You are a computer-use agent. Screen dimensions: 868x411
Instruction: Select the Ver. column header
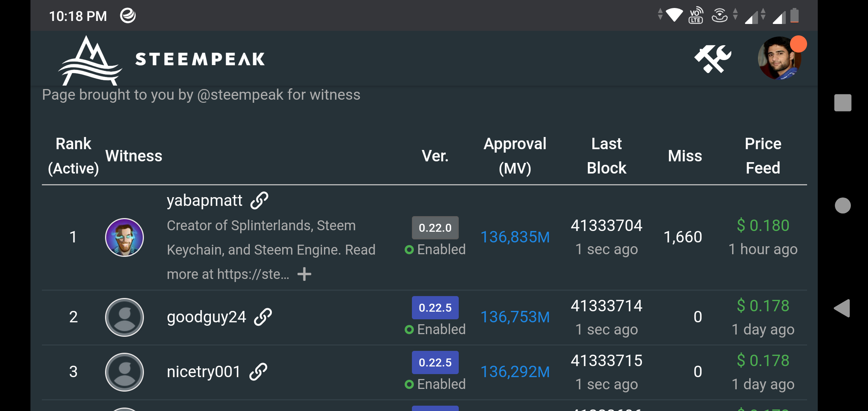[x=435, y=156]
